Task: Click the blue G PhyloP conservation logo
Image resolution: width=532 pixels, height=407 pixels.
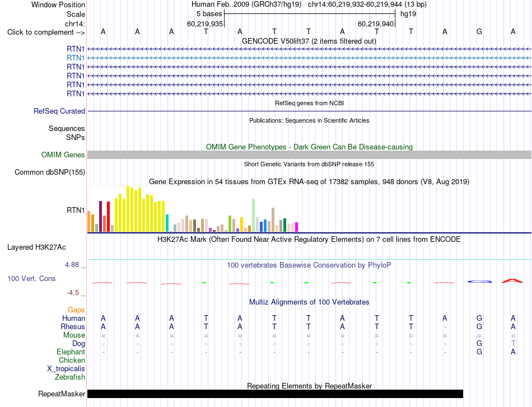Action: click(x=479, y=282)
